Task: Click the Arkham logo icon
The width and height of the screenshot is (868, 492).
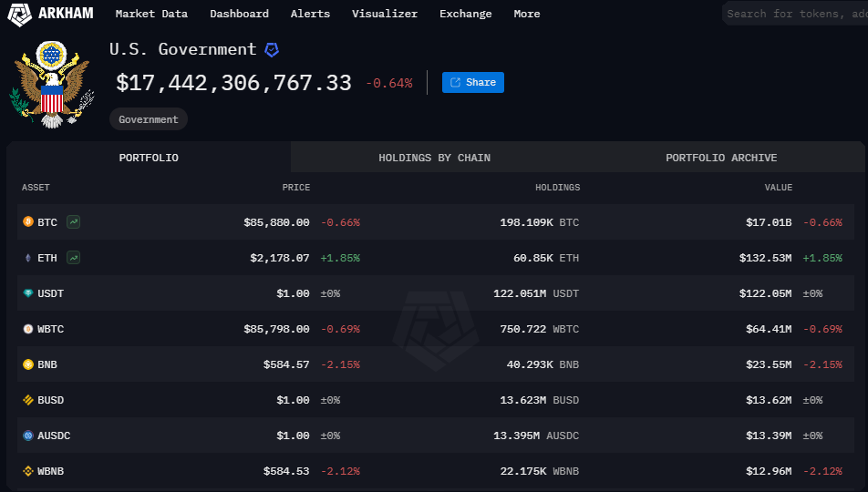Action: point(20,14)
